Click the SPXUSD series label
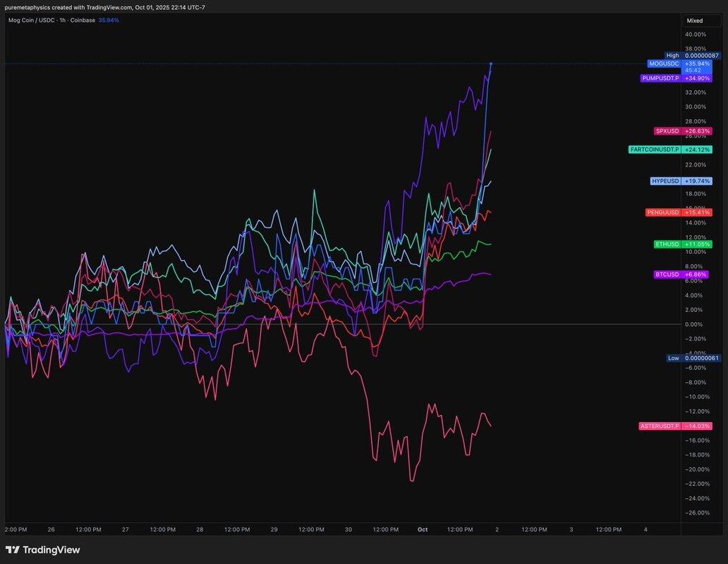728x564 pixels. pos(667,131)
